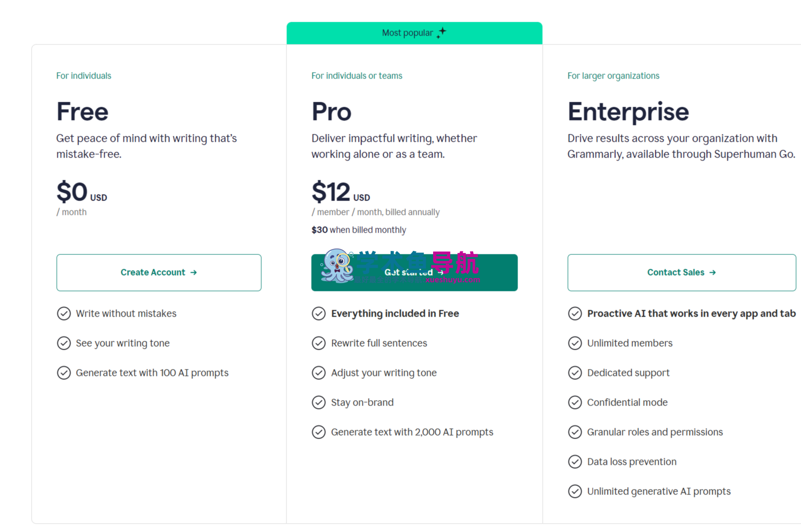
Task: Click the checkmark beside Unlimited members
Action: coord(575,343)
